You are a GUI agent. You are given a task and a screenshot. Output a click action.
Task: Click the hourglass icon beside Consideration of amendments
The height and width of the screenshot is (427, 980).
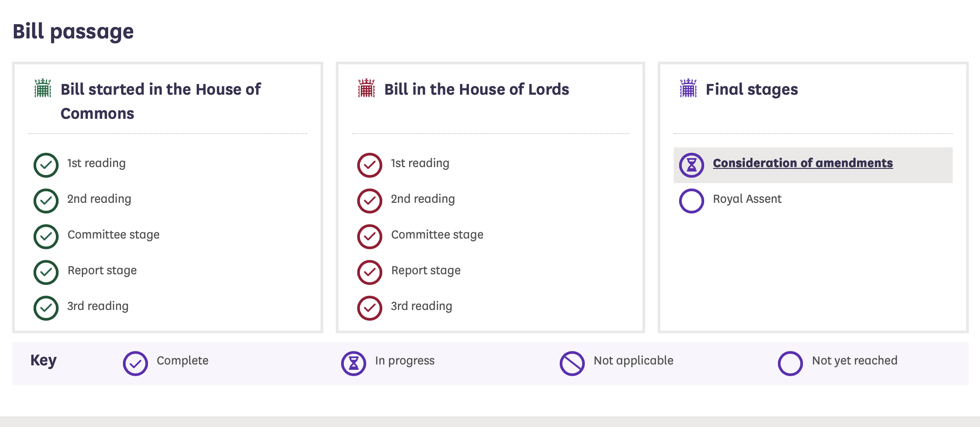[692, 165]
